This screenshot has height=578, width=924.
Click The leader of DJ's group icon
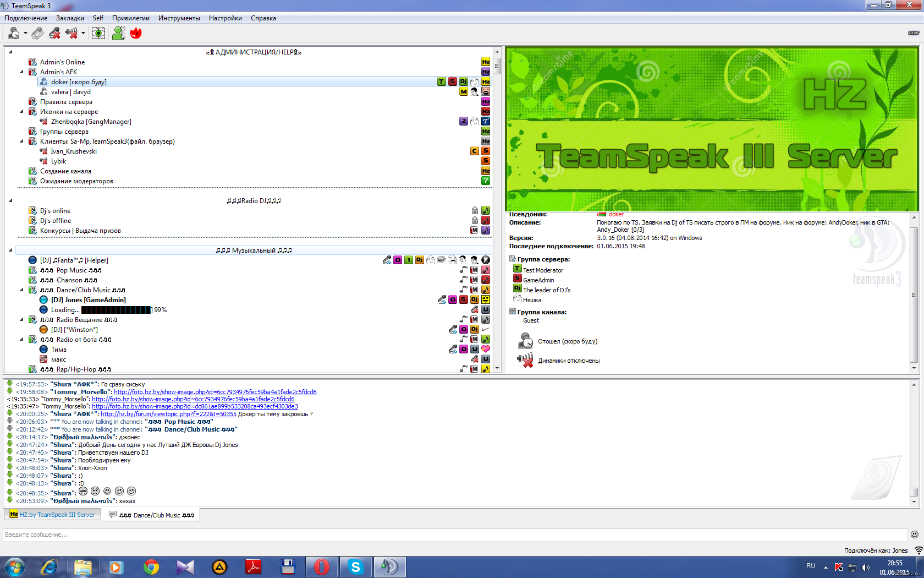[517, 289]
